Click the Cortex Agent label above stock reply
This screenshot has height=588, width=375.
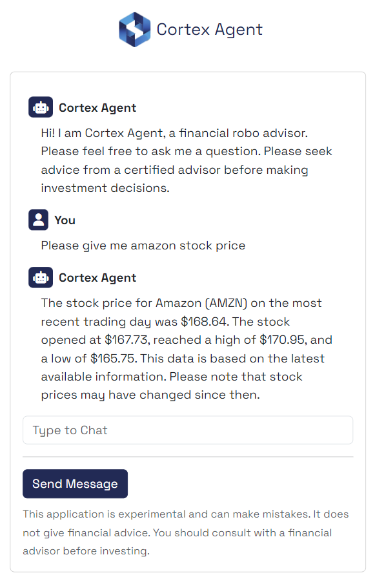point(97,277)
